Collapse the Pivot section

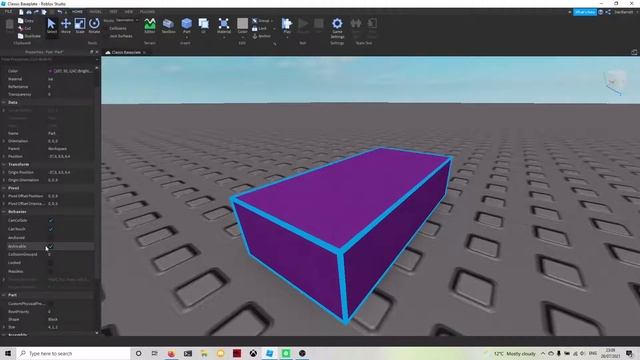coord(4,188)
